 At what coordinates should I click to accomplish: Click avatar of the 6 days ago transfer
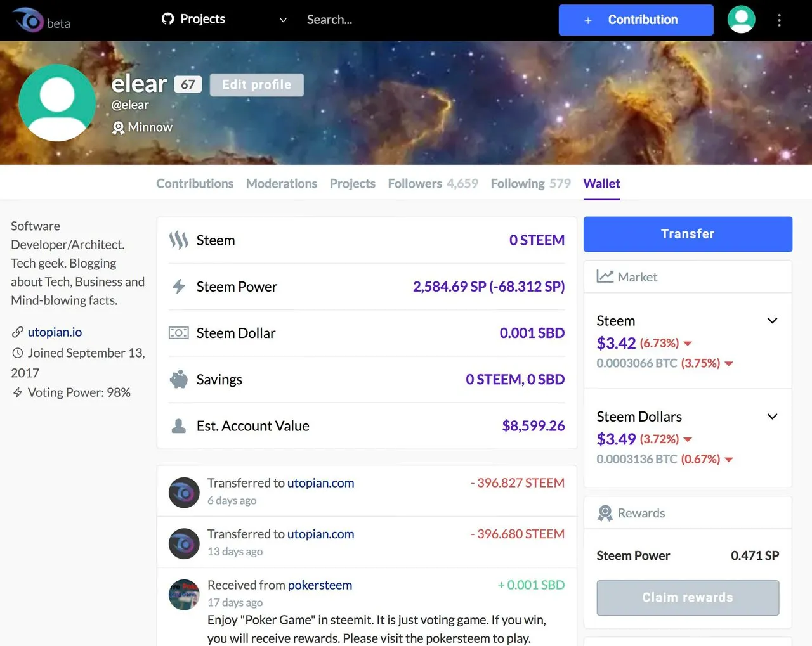click(184, 493)
